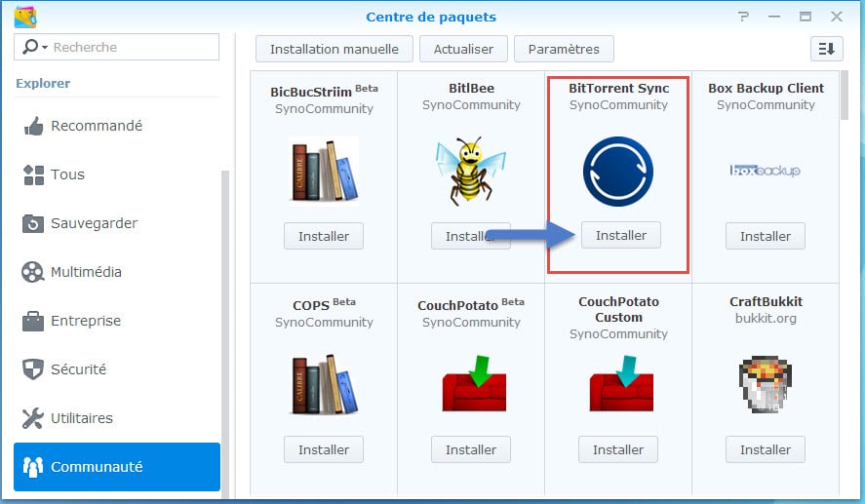Click the Multimédia film reel icon
Image resolution: width=865 pixels, height=504 pixels.
tap(33, 272)
